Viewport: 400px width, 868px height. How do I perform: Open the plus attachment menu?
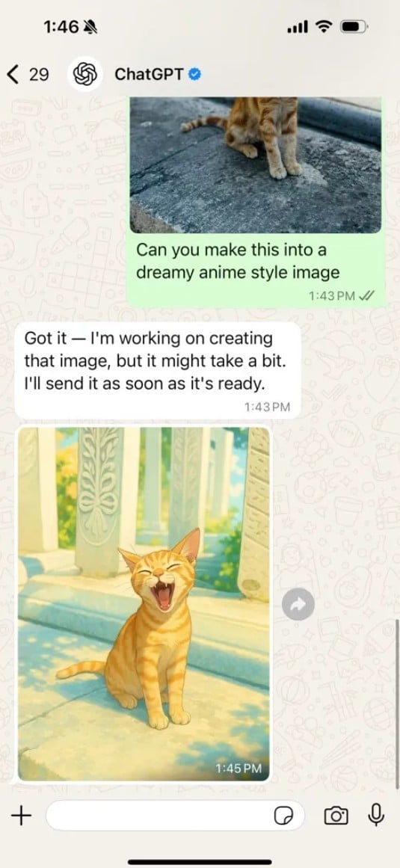22,815
